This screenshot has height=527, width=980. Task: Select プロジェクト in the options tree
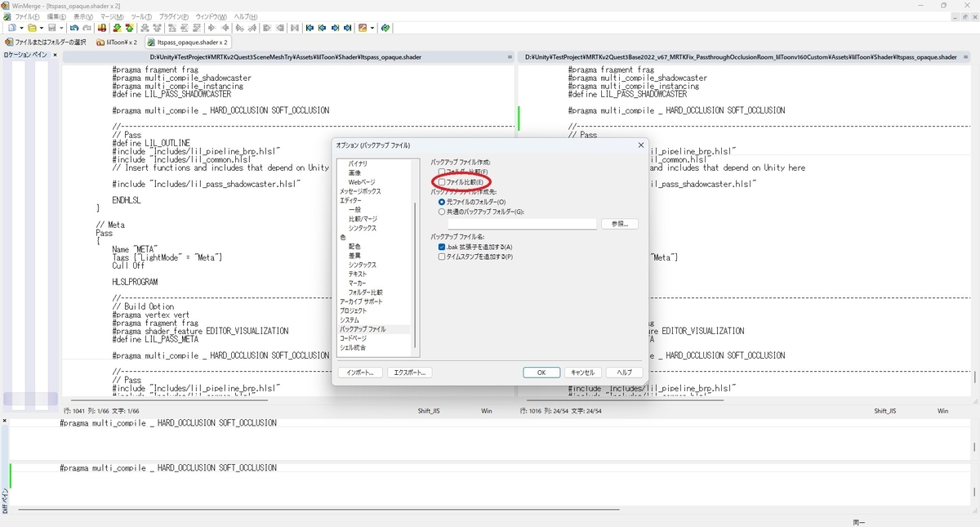click(x=354, y=310)
